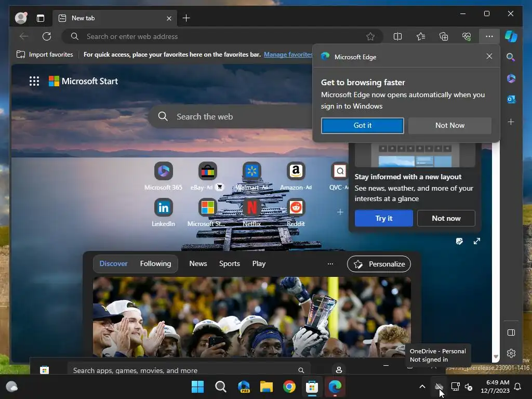Open taskbar Search
This screenshot has width=532, height=399.
[x=220, y=387]
